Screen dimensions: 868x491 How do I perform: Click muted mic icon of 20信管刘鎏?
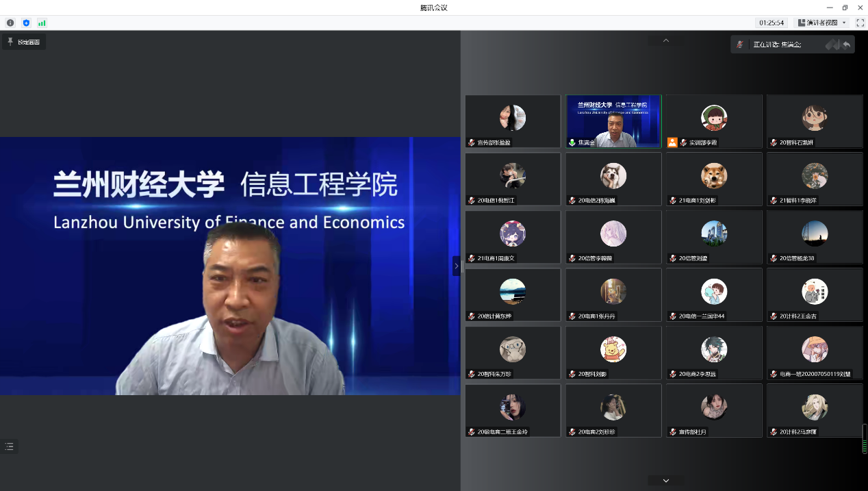(673, 258)
